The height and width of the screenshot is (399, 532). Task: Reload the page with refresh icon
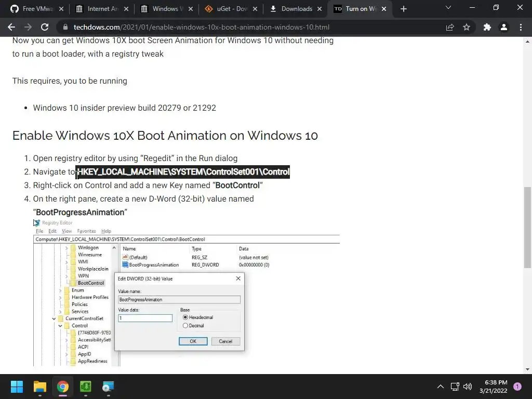[x=45, y=27]
